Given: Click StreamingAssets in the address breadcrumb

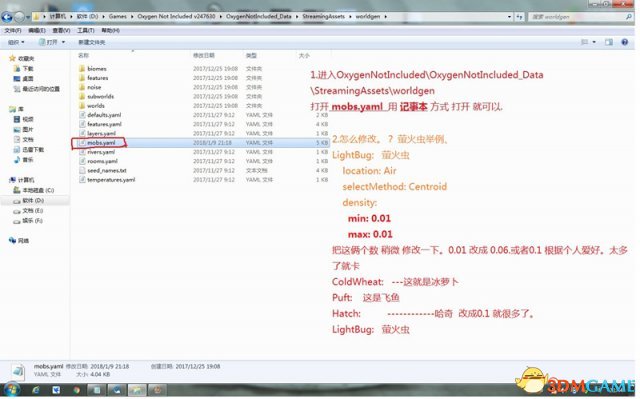Looking at the screenshot, I should (x=323, y=16).
